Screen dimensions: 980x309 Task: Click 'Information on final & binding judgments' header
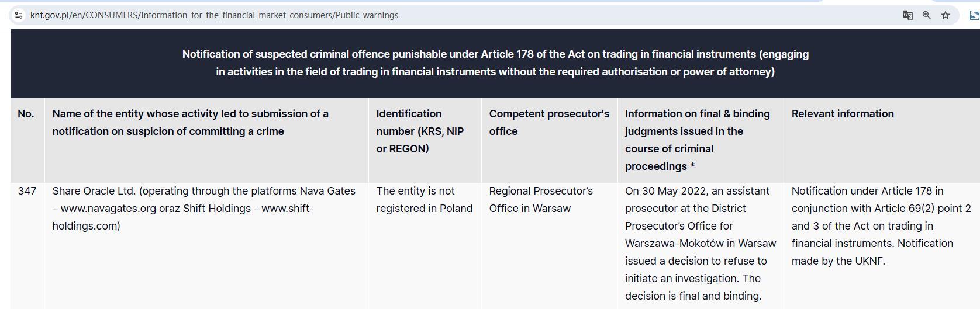click(697, 140)
